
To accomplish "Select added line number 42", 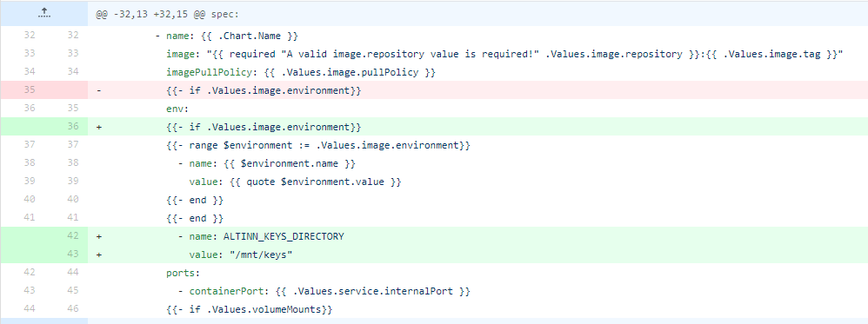I will point(73,236).
